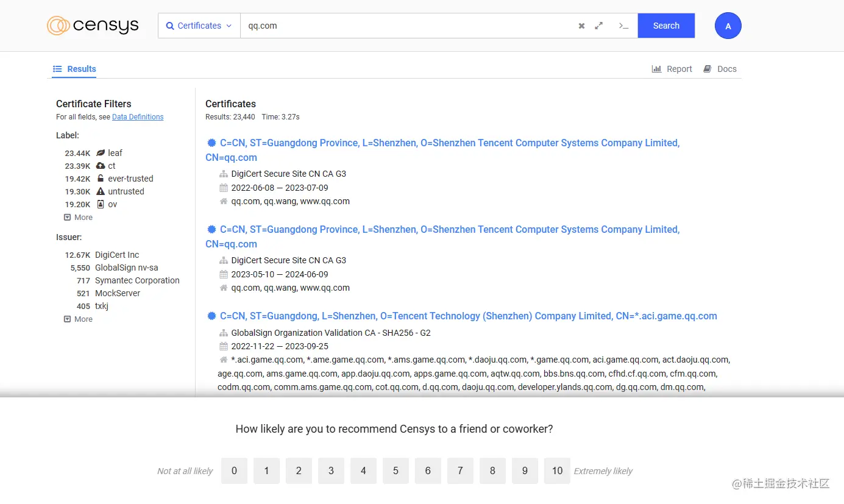The image size is (844, 504).
Task: Click the Certificate Filters heading
Action: click(x=94, y=104)
